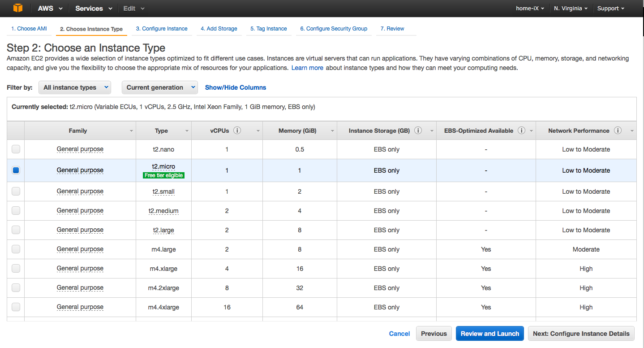Click the m4.4xlarge type cell

[163, 307]
